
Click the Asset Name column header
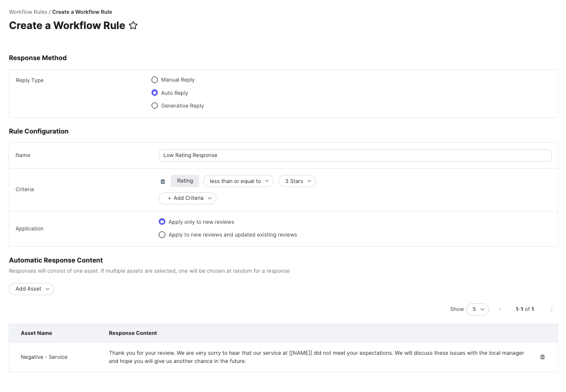pos(36,333)
